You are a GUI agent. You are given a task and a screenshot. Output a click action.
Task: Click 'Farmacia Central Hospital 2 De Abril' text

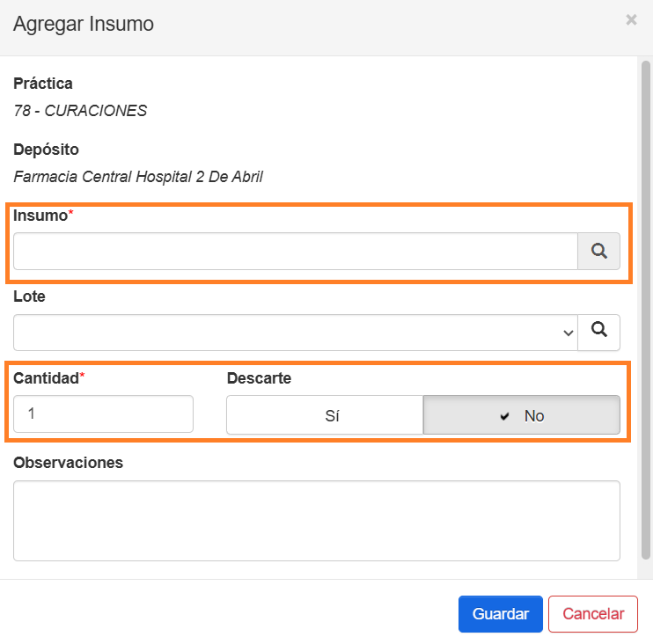[x=138, y=177]
